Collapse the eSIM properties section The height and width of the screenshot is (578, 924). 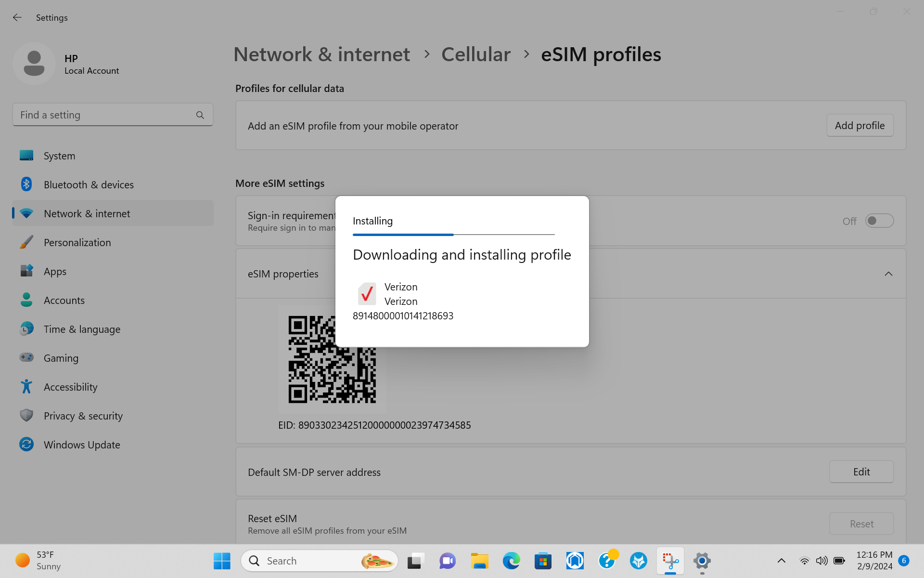[x=888, y=274]
